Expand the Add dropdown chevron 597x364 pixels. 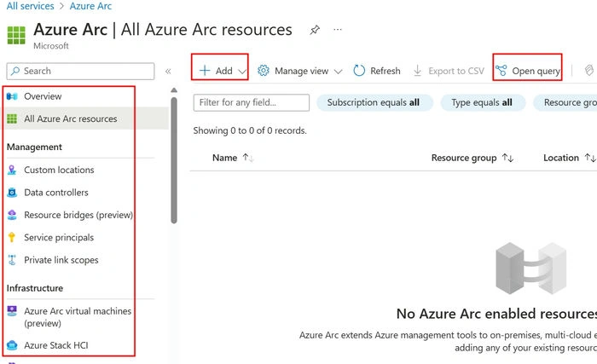point(242,72)
